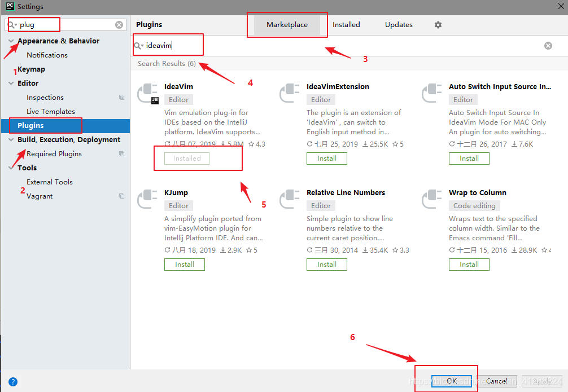
Task: Install the Relative Line Numbers plugin
Action: [x=327, y=265]
